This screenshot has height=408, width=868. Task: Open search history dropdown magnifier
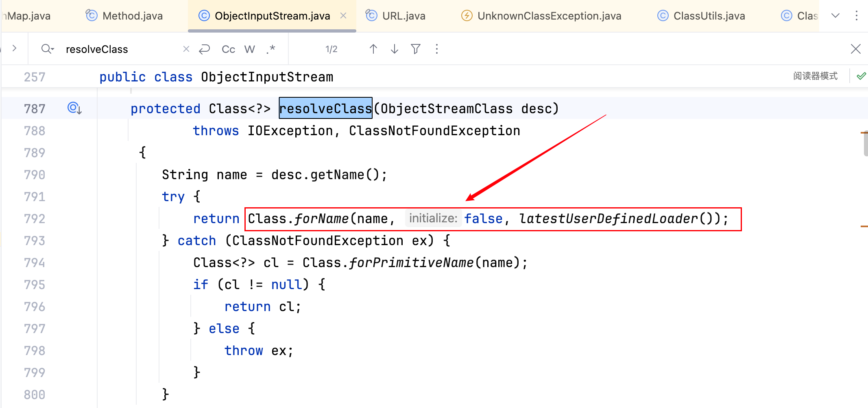[x=47, y=49]
